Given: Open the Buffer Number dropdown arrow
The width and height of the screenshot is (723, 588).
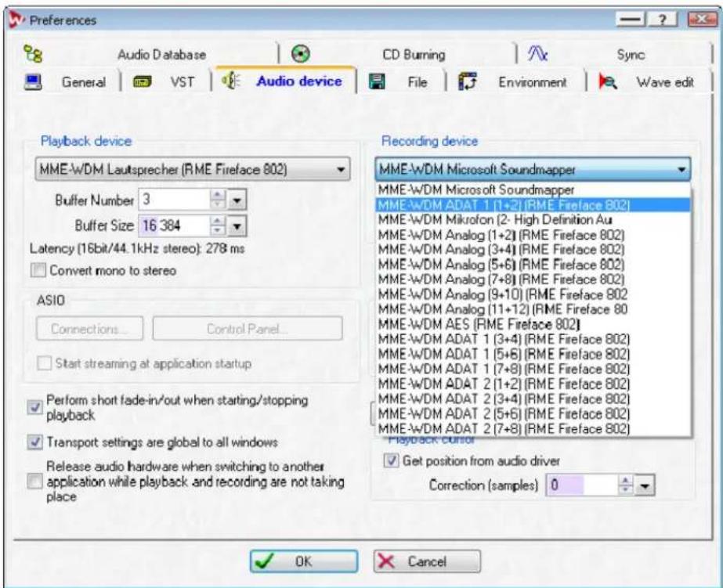Looking at the screenshot, I should pos(237,200).
